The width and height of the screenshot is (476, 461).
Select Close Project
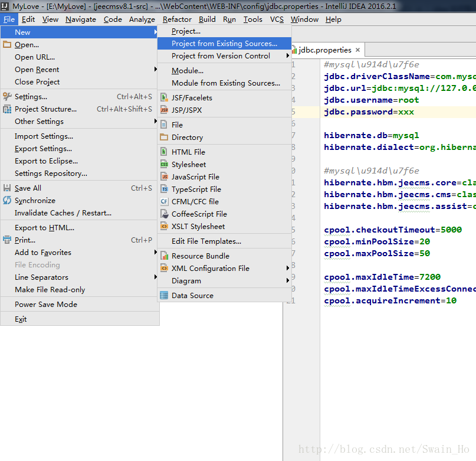tap(79, 81)
